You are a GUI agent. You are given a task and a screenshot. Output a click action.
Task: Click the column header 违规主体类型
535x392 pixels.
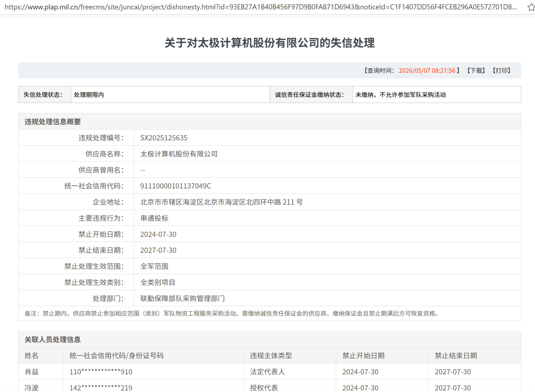[271, 356]
